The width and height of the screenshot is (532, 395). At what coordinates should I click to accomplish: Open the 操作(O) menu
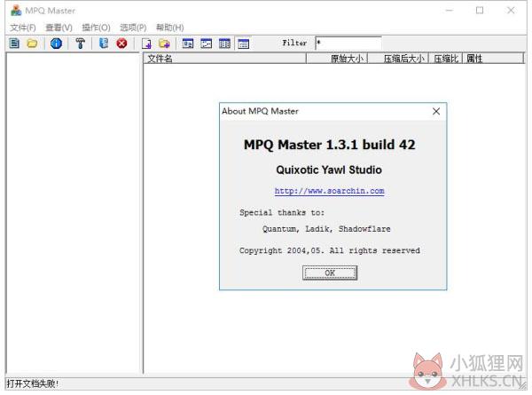(96, 28)
